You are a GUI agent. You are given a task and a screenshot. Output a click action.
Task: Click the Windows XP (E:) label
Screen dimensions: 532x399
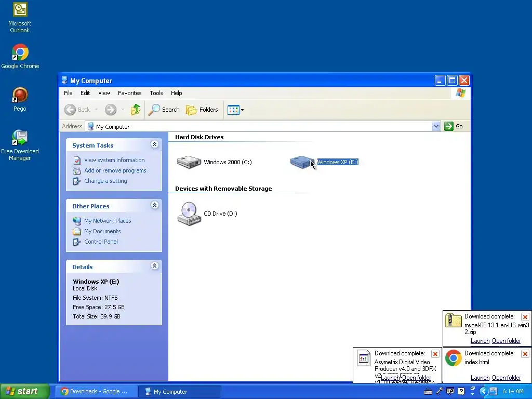click(338, 162)
